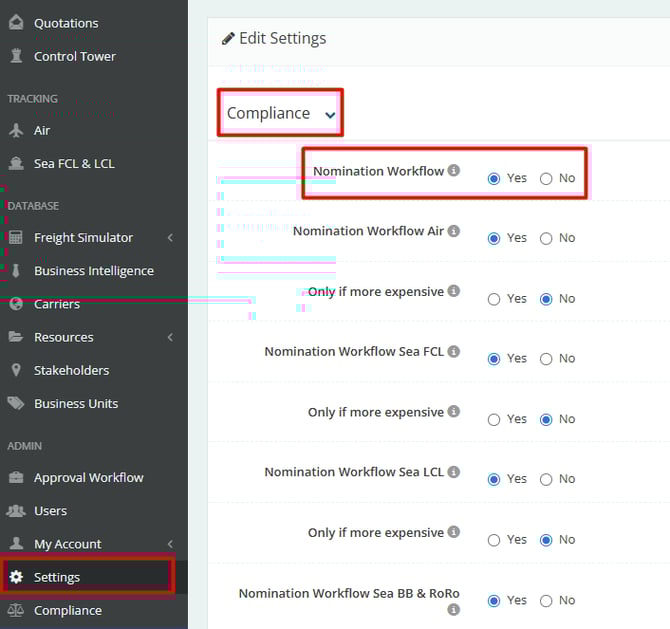Click the gear icon for Settings
670x629 pixels.
(15, 577)
